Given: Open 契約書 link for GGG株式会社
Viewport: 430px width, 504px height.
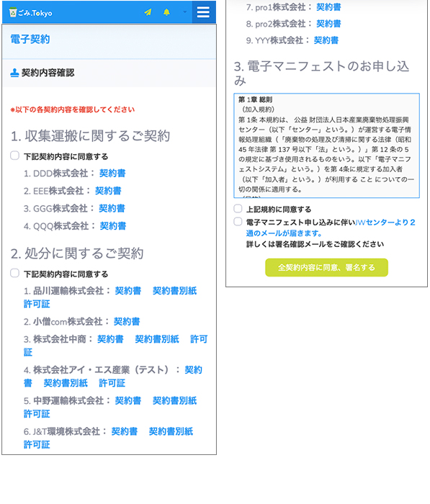Looking at the screenshot, I should point(112,208).
